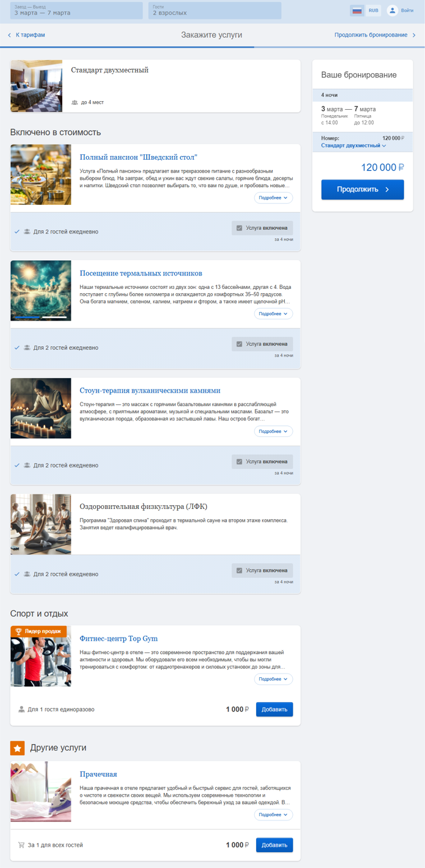
Task: Open RUB currency selector
Action: pyautogui.click(x=373, y=10)
